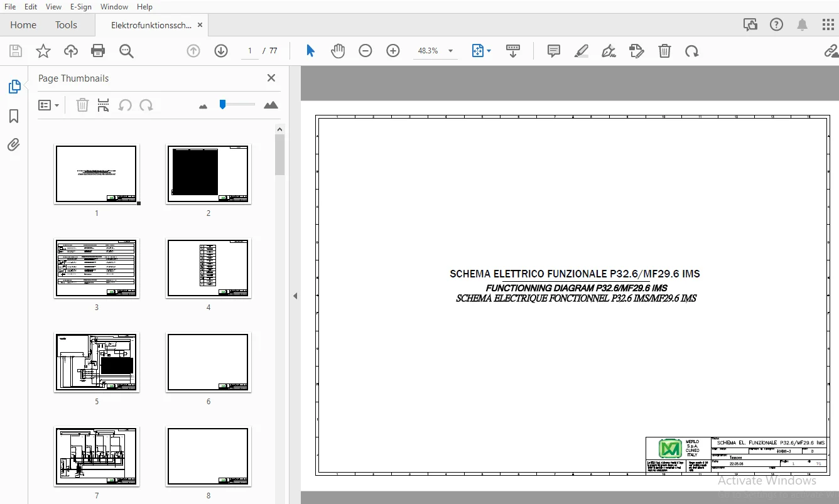839x504 pixels.
Task: Select page 1 thumbnail
Action: (x=96, y=174)
